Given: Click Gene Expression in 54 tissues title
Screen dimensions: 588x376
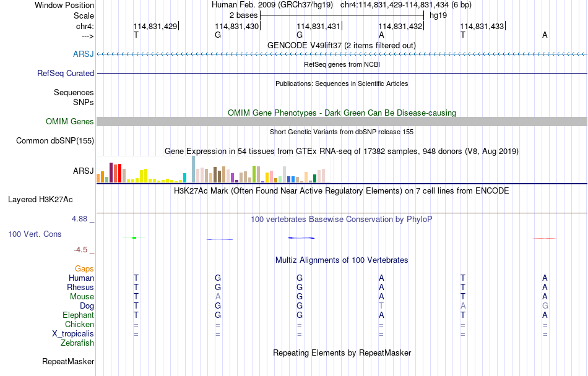Looking at the screenshot, I should [x=342, y=152].
